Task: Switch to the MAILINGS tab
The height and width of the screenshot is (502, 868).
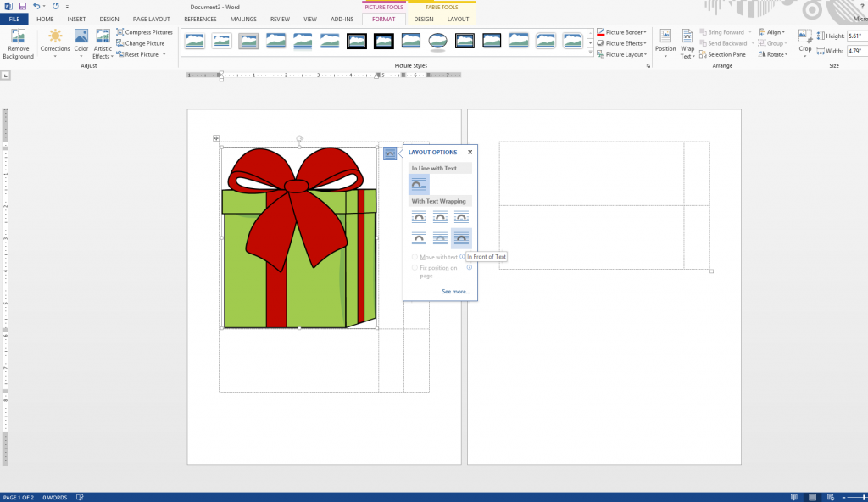Action: (x=243, y=19)
